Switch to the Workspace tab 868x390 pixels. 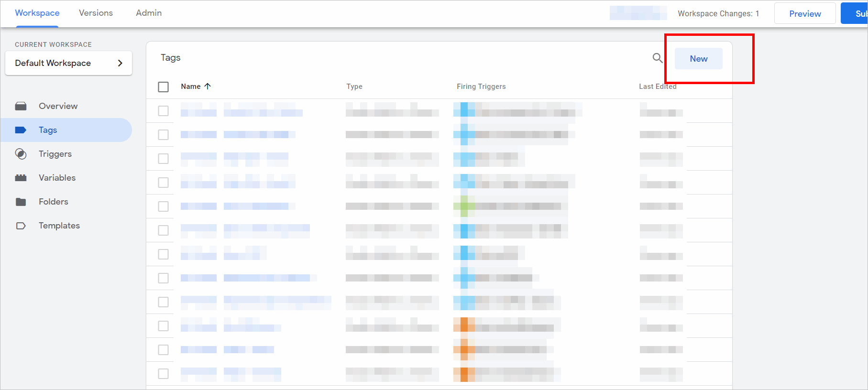pos(37,13)
